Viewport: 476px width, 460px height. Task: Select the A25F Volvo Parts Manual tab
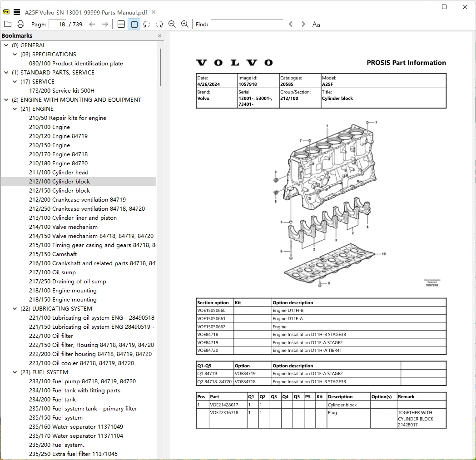point(86,12)
